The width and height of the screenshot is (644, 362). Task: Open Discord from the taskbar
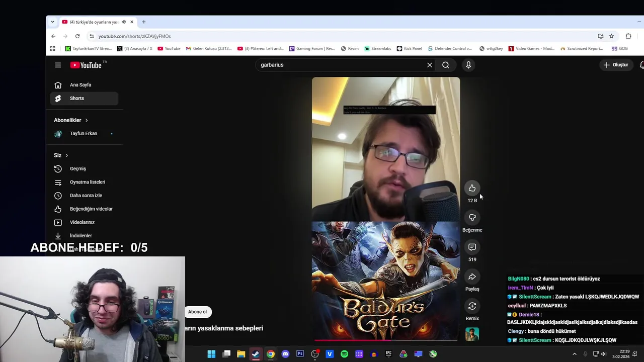point(285,354)
